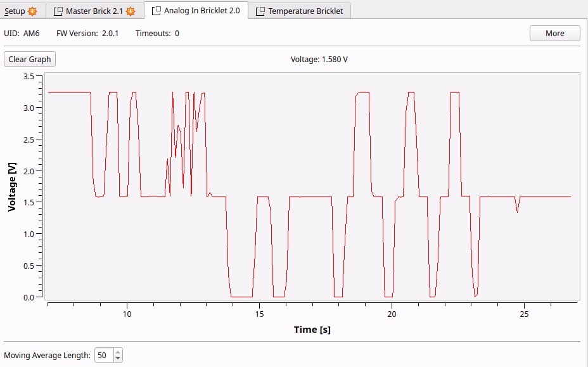Click the Clear Graph button
The width and height of the screenshot is (588, 367).
(30, 59)
